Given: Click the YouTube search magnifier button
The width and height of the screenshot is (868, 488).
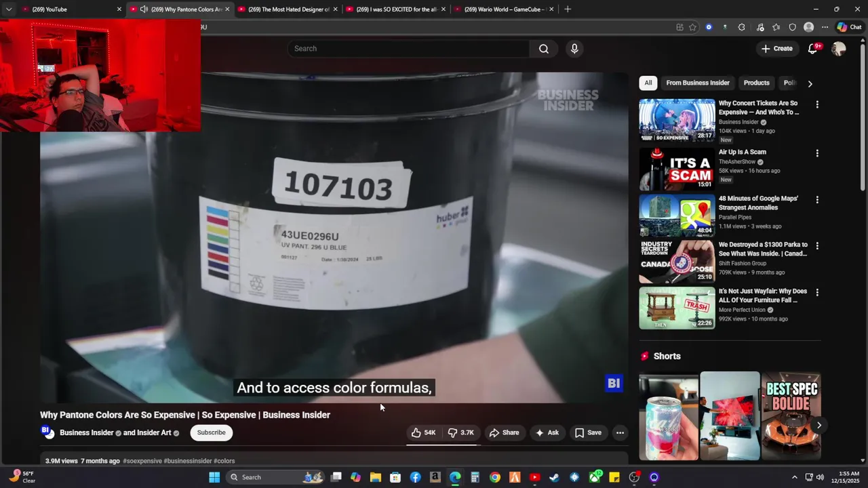Looking at the screenshot, I should point(544,49).
